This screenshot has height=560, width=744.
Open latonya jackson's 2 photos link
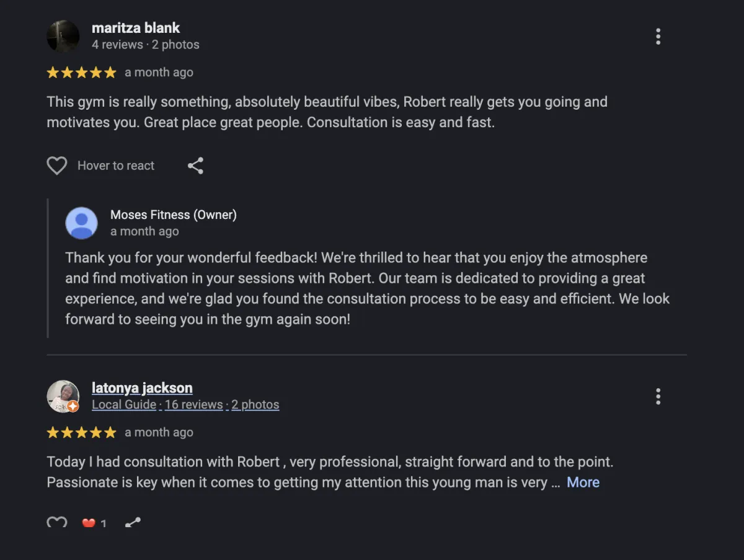pos(255,405)
